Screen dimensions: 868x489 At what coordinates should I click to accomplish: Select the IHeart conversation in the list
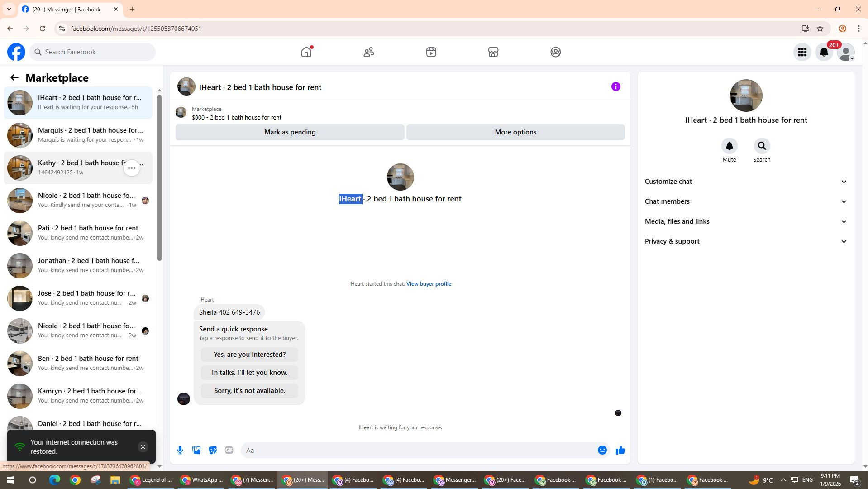(78, 103)
